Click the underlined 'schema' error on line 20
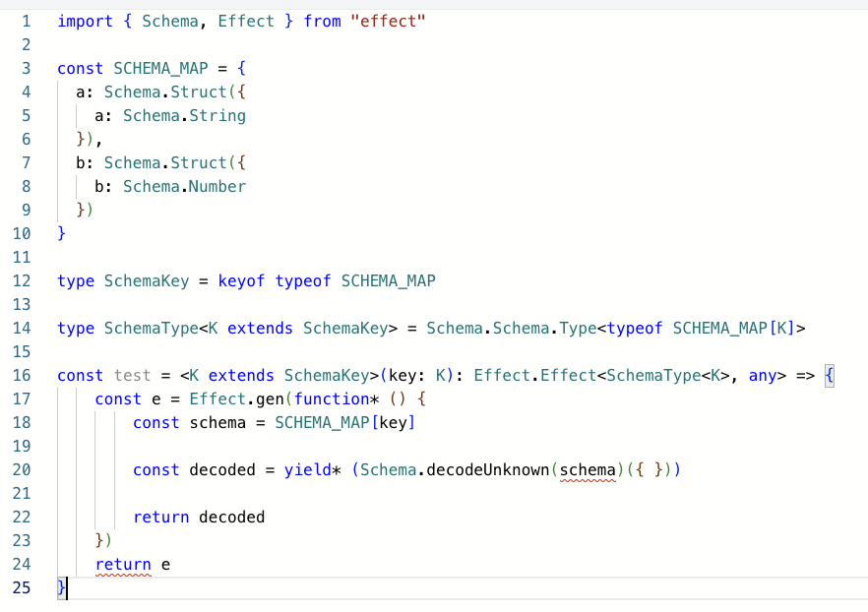 click(588, 470)
